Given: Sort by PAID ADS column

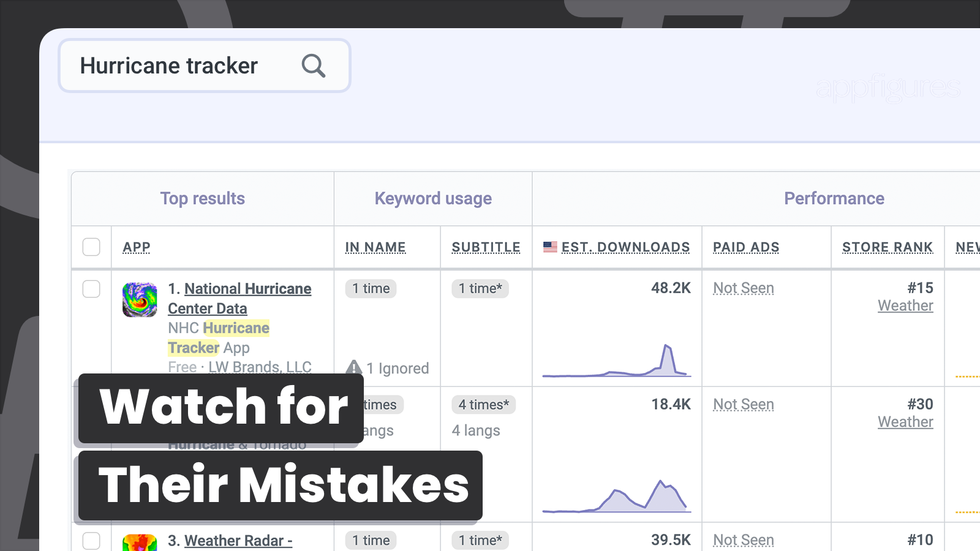Looking at the screenshot, I should (x=746, y=247).
